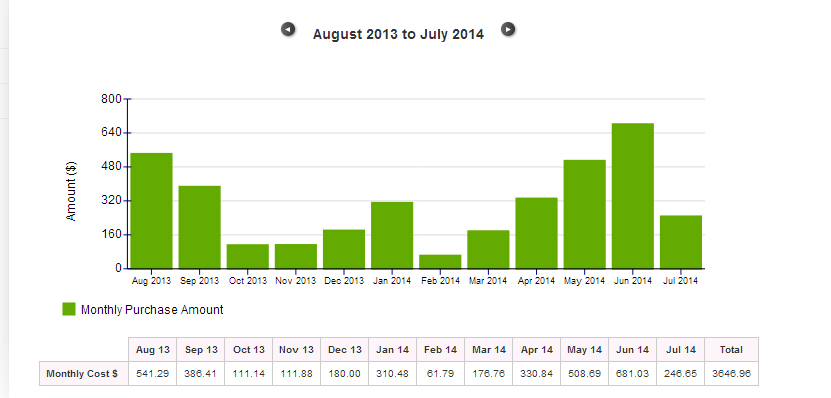Click the 800 y-axis tick label
Image resolution: width=831 pixels, height=398 pixels.
(x=111, y=99)
